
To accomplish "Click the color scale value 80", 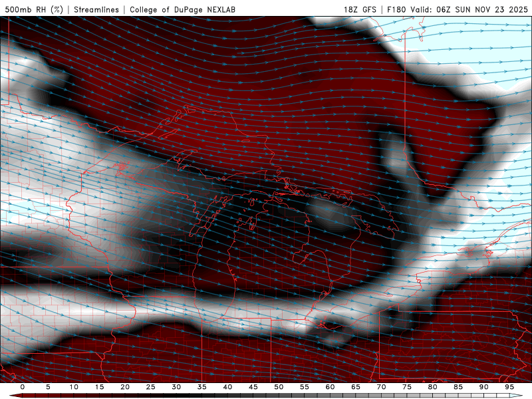I will tap(433, 387).
